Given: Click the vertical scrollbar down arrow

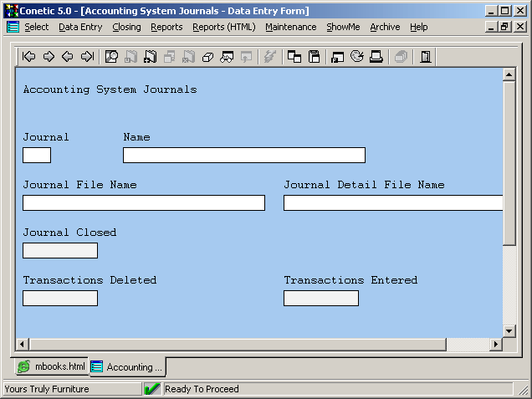Looking at the screenshot, I should coord(509,330).
